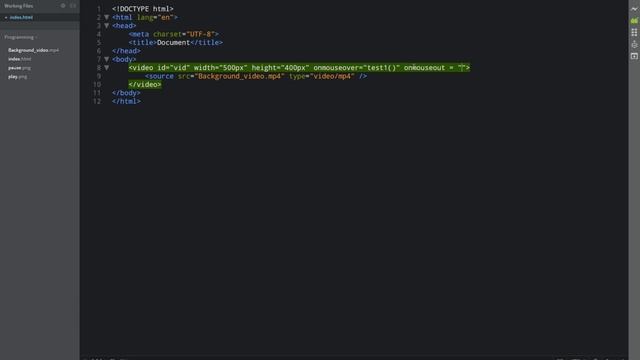The image size is (640, 360).
Task: Click the boxed plus icon in right toolbar
Action: 634,56
